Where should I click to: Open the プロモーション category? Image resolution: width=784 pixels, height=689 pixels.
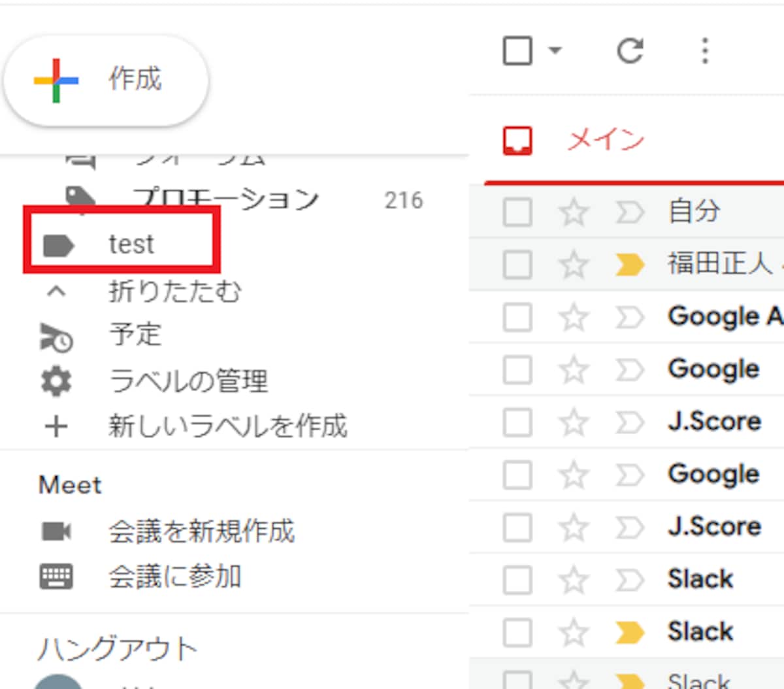tap(225, 199)
